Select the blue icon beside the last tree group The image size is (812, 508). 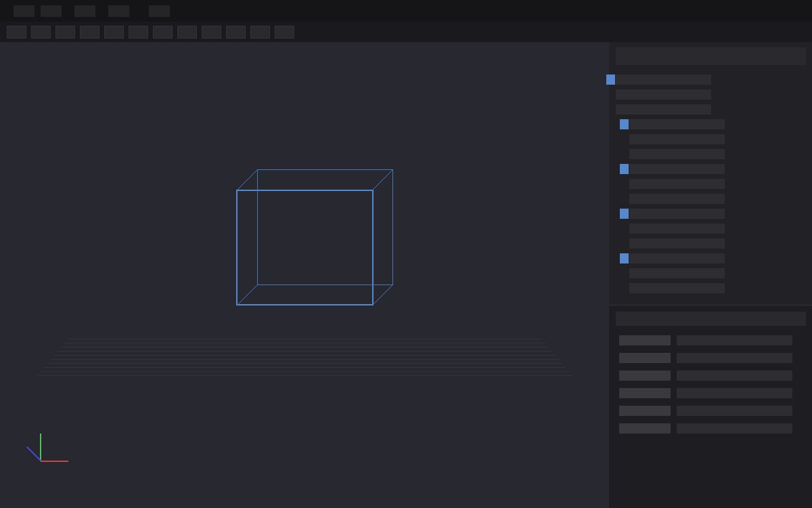[x=624, y=259]
